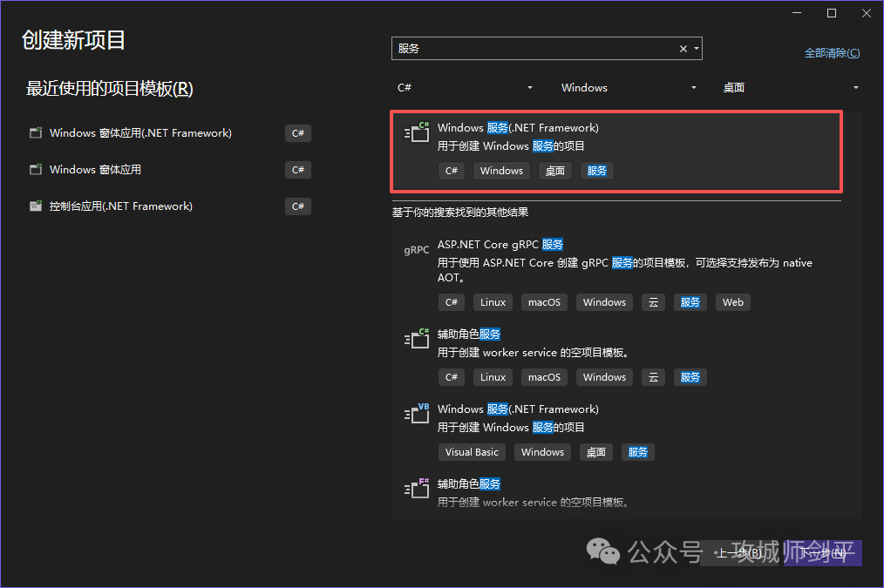
Task: Click C# tag beside 控制台应用(.NET Framework)
Action: 298,206
